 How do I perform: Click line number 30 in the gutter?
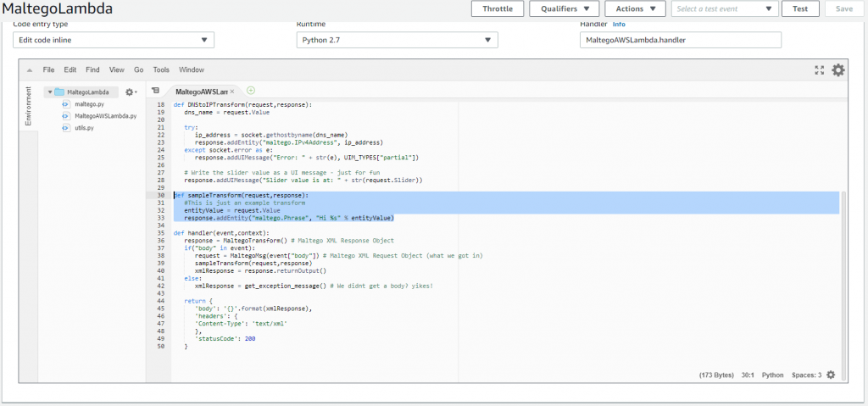161,196
